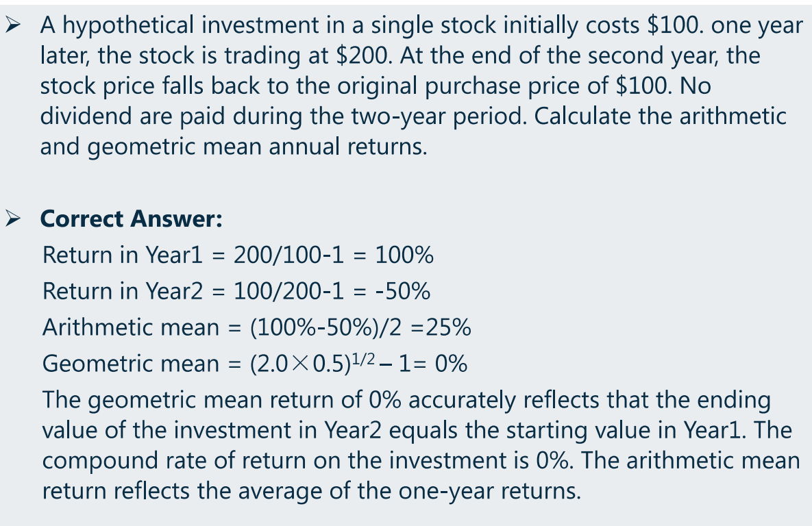812x526 pixels.
Task: Click the line starting 'compound rate of return'
Action: tap(421, 461)
